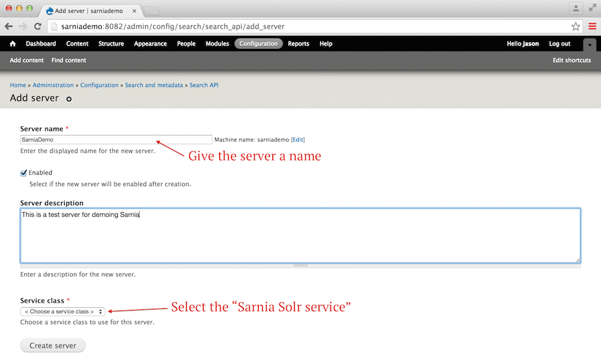The image size is (601, 364).
Task: Close the Add server browser tab
Action: (134, 11)
